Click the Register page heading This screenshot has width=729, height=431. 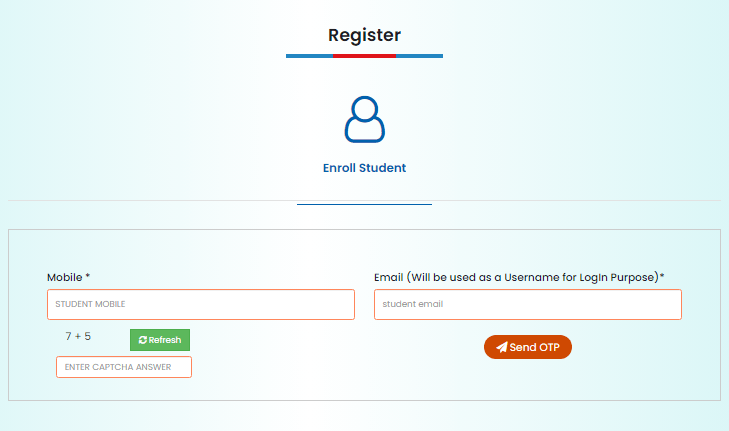tap(364, 35)
